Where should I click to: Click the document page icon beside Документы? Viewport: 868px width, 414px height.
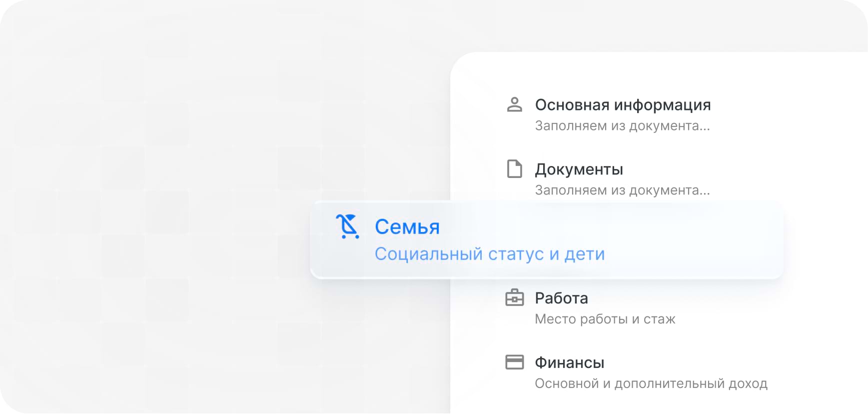click(x=514, y=169)
